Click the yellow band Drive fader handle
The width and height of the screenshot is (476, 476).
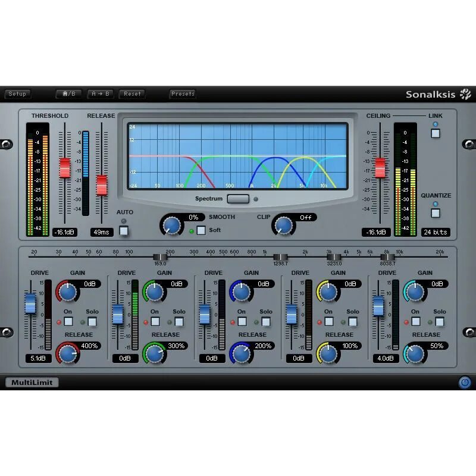point(292,314)
